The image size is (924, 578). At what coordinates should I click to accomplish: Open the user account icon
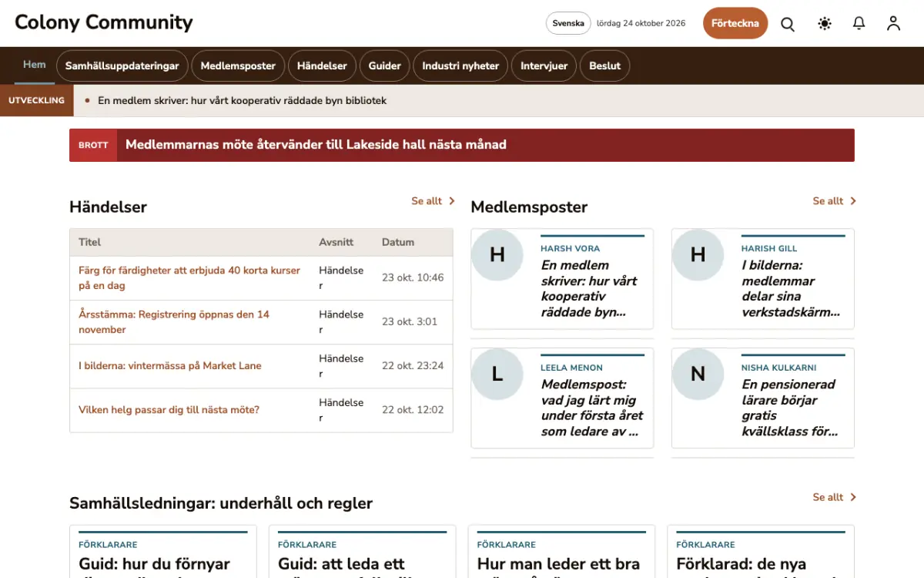pyautogui.click(x=893, y=24)
